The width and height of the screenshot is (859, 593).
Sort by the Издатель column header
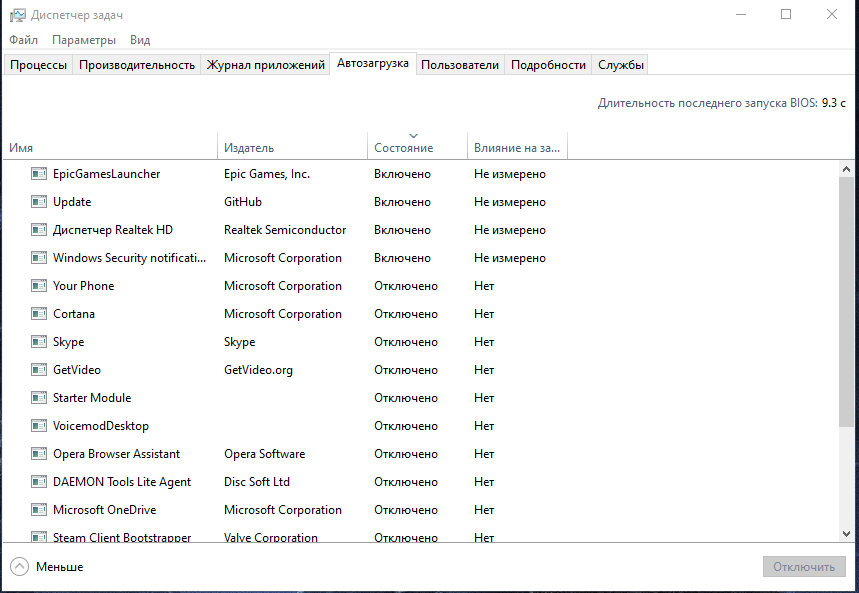[x=293, y=147]
